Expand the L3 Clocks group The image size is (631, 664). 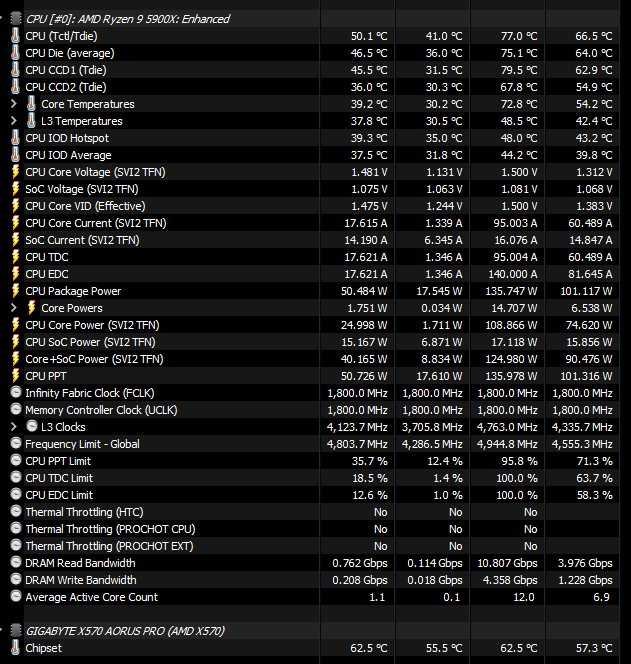pos(14,426)
